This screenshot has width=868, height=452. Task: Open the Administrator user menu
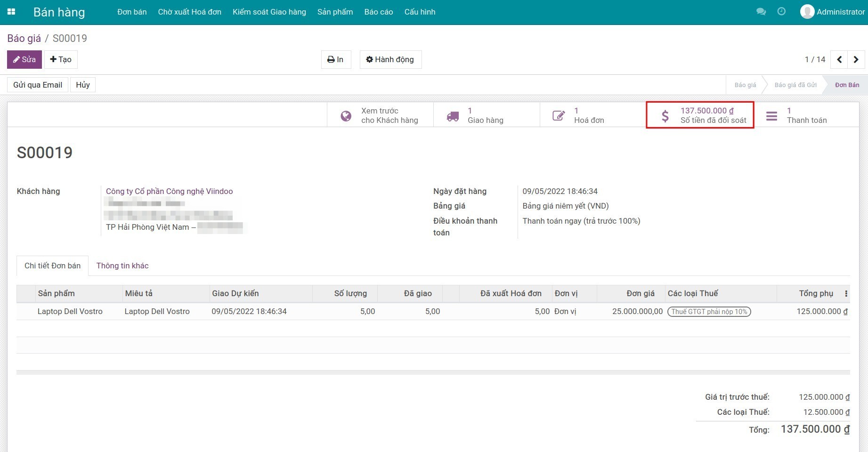point(832,12)
